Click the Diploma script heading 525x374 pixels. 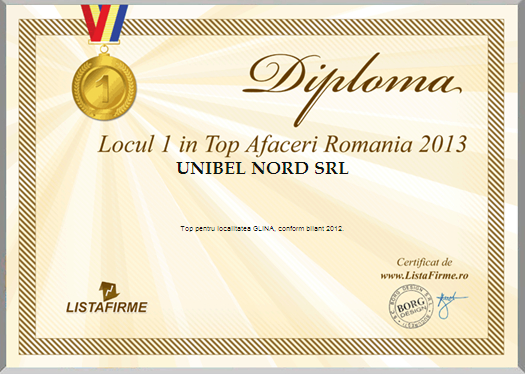(x=352, y=89)
